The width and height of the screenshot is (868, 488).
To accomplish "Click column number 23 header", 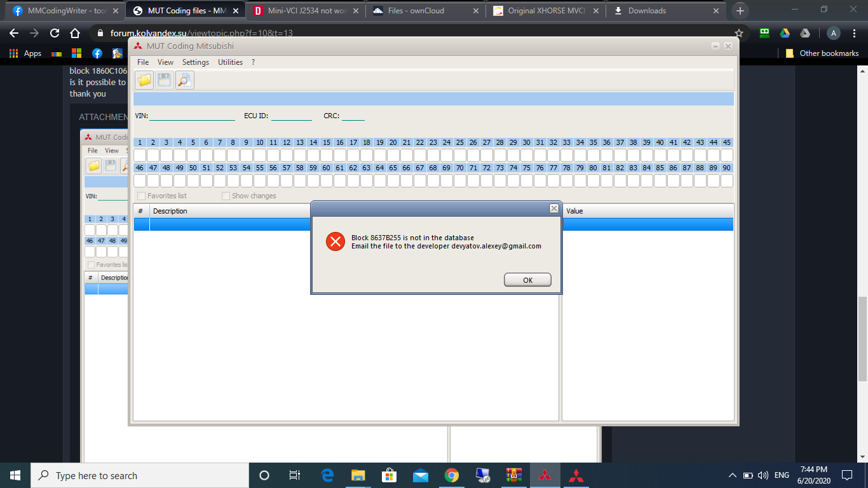I will [433, 142].
